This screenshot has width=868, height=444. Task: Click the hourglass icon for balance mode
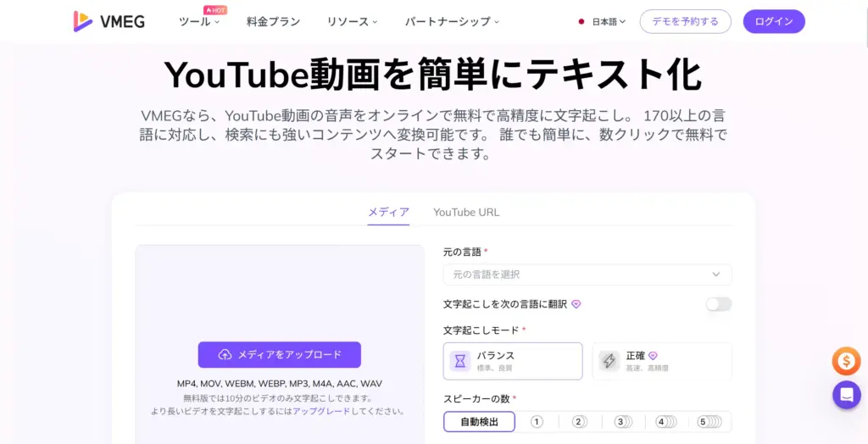pos(459,361)
